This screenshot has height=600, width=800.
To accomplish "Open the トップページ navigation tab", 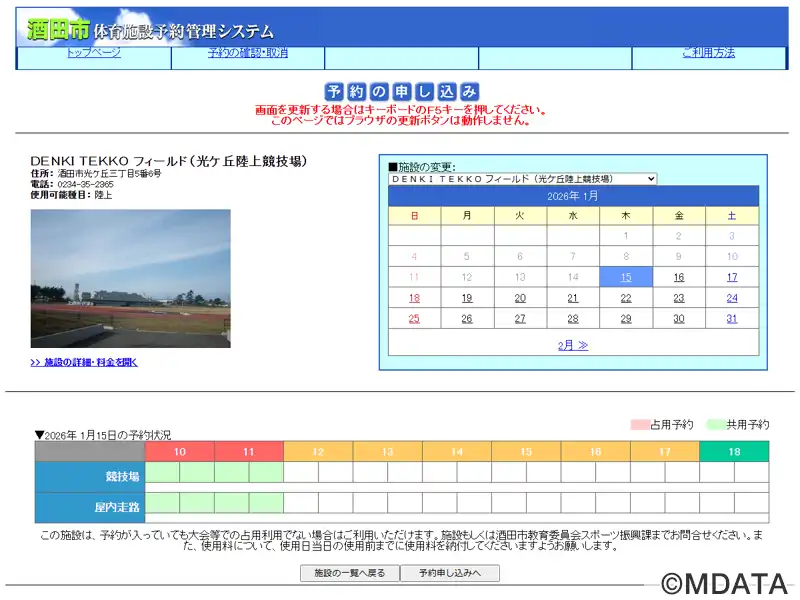I will (93, 53).
